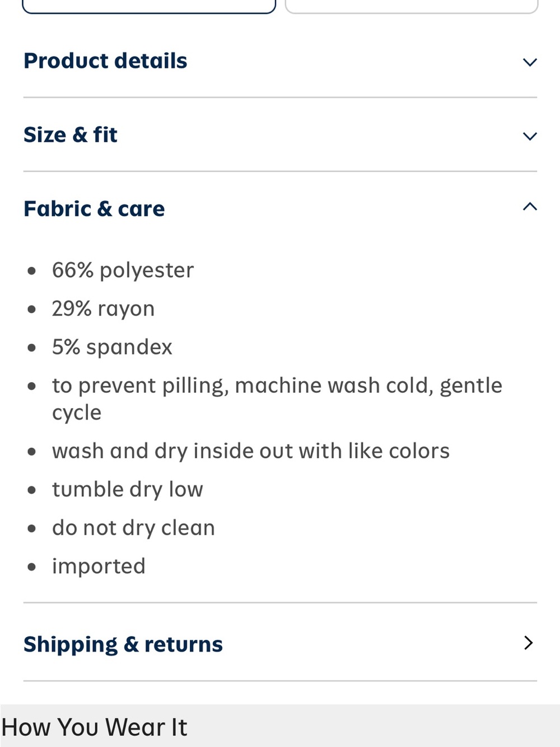Click the do not dry clean item
560x747 pixels.
click(133, 528)
